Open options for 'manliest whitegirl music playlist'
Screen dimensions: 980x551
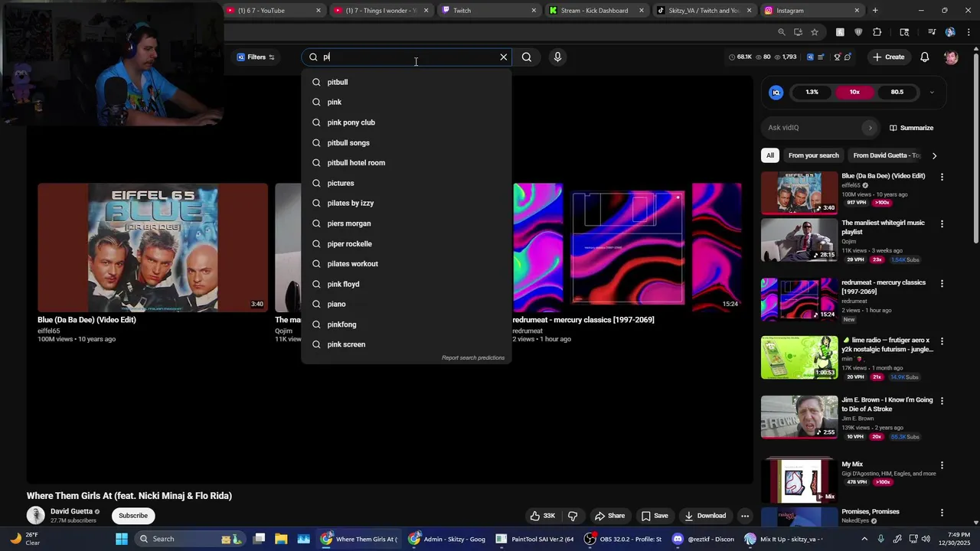(x=942, y=224)
